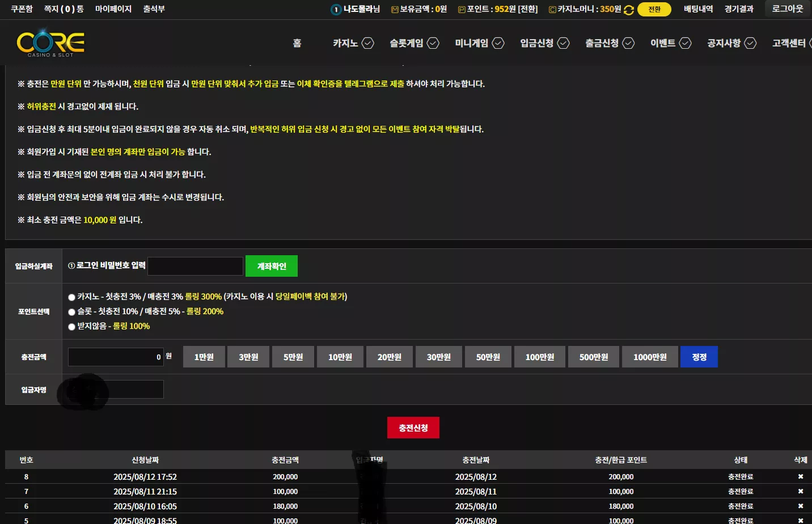Open 고객센터 in the main navigation
This screenshot has height=524, width=812.
(x=789, y=43)
